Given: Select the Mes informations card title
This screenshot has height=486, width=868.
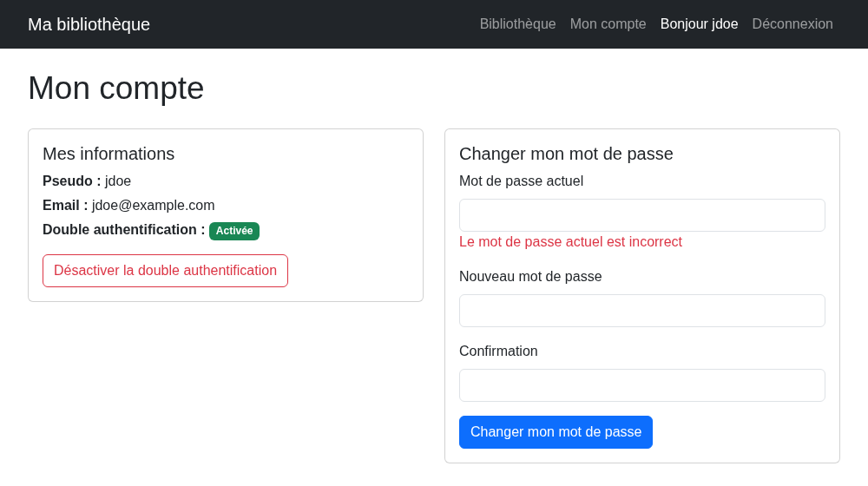Looking at the screenshot, I should 108,154.
